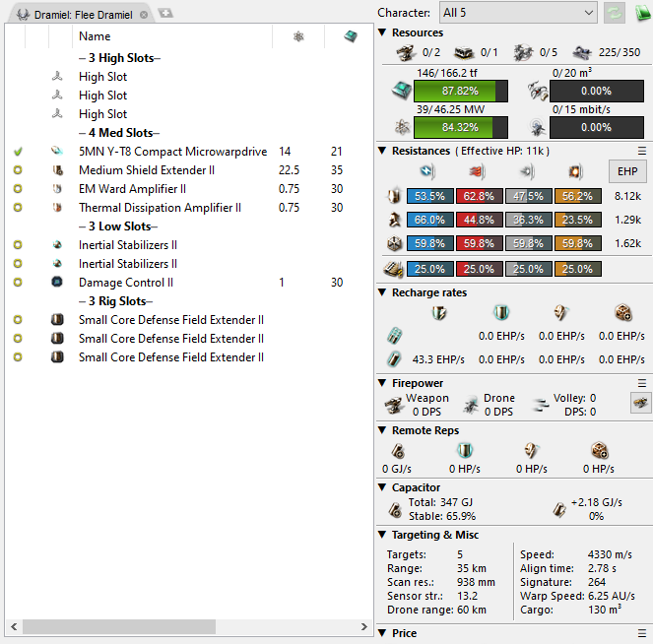Toggle state of last Small Core Defense Field Extender II
The image size is (653, 644).
tap(18, 357)
